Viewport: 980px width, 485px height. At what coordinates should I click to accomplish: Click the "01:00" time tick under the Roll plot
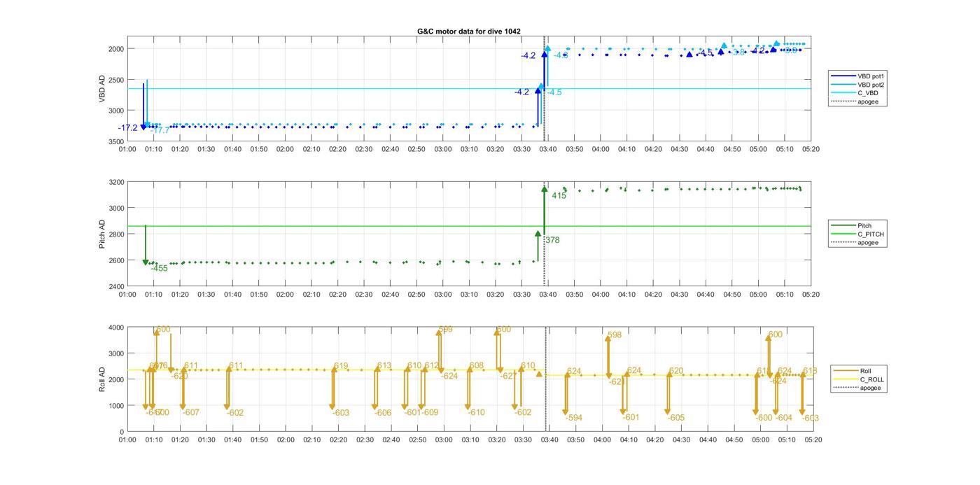coord(127,440)
